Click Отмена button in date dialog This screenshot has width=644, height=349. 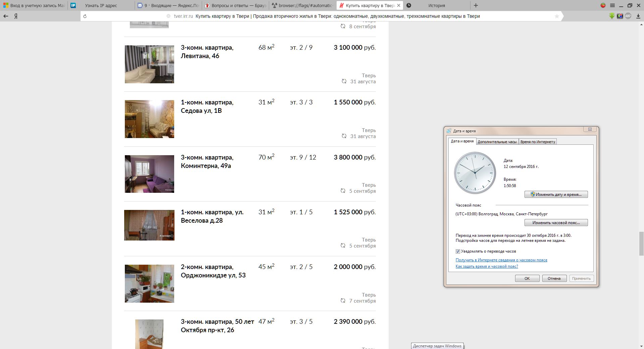click(554, 278)
